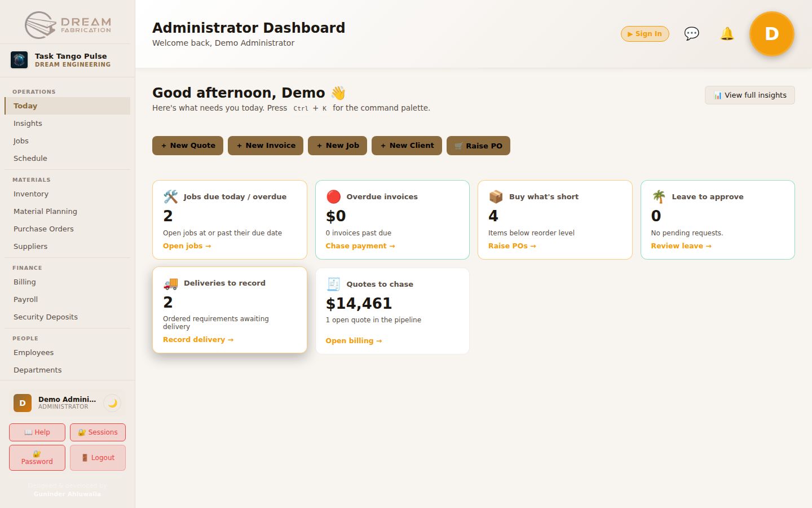Click the palm tree icon on Leave to approve

click(x=659, y=196)
